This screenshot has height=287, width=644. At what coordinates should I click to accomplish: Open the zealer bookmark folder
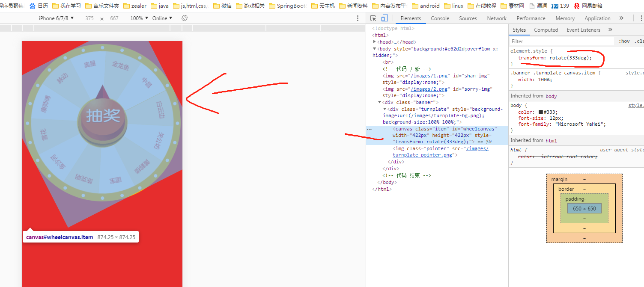tap(134, 6)
